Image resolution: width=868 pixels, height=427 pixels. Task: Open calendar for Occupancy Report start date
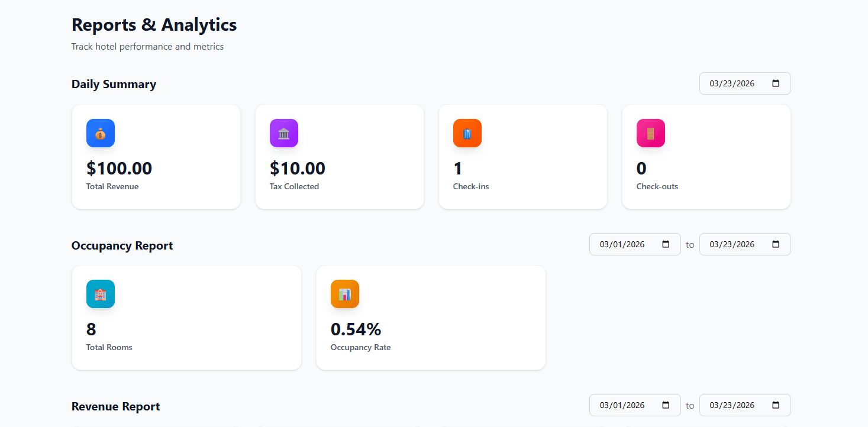[666, 244]
